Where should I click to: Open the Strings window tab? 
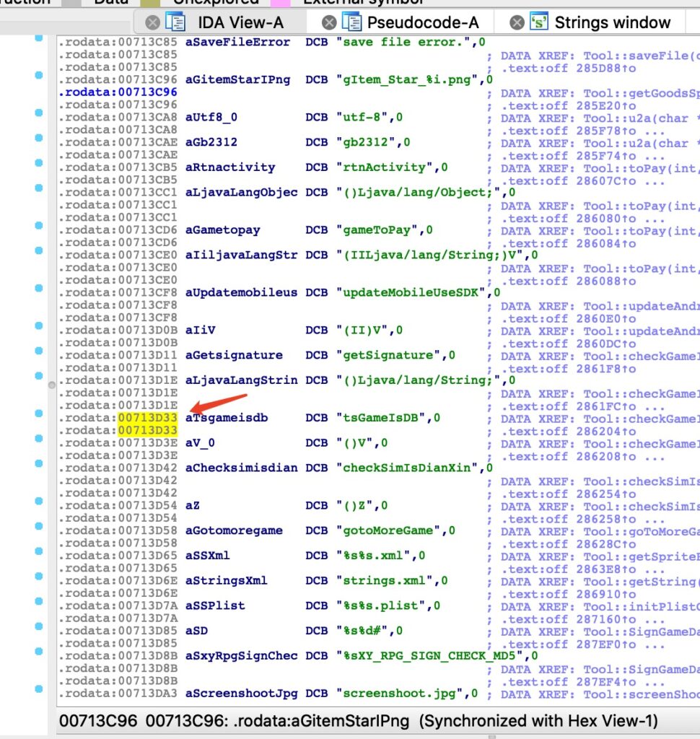click(x=612, y=22)
